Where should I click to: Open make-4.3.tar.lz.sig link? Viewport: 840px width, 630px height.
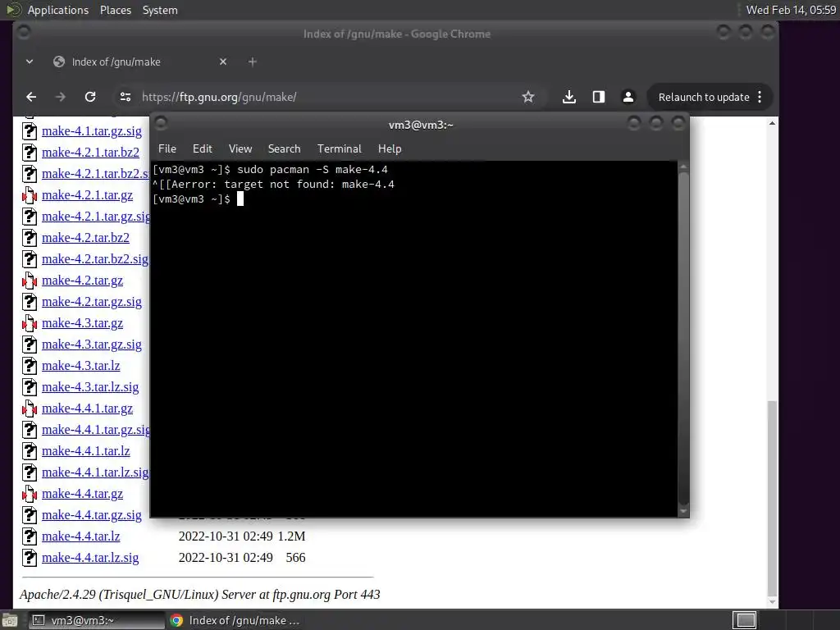tap(90, 387)
